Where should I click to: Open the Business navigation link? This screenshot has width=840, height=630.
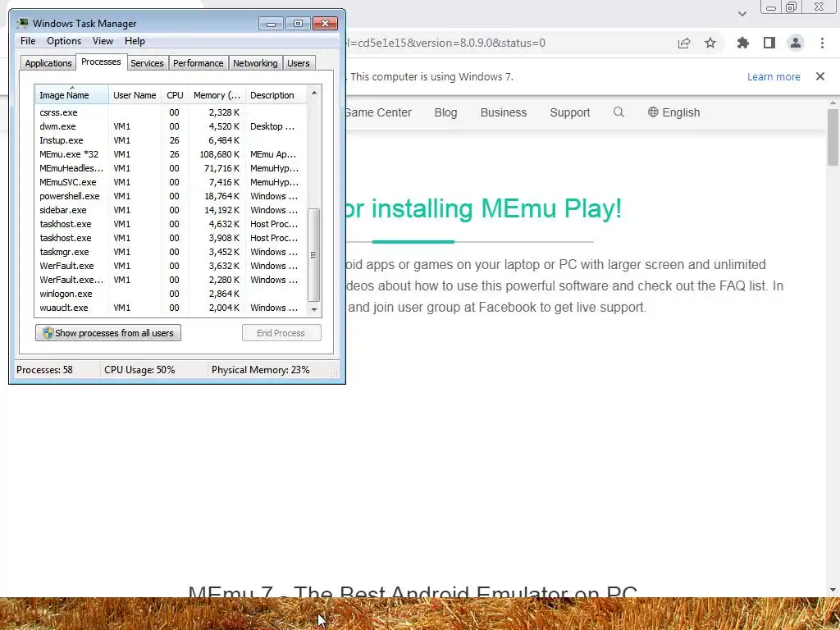[504, 112]
